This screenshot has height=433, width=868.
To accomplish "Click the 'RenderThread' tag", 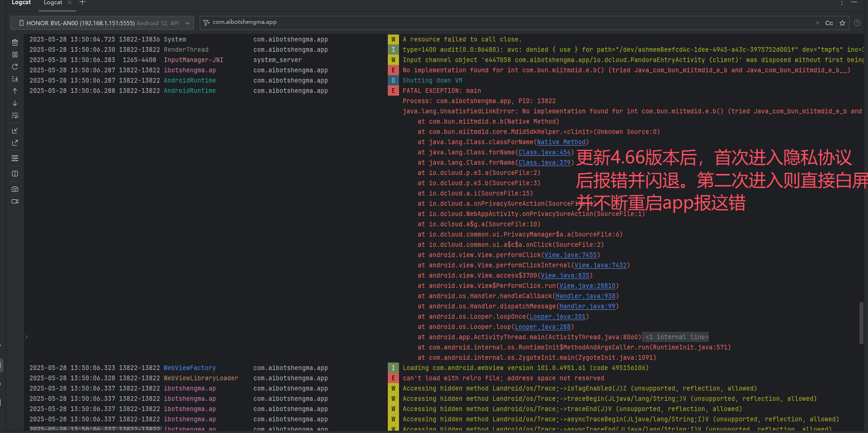I will click(186, 49).
